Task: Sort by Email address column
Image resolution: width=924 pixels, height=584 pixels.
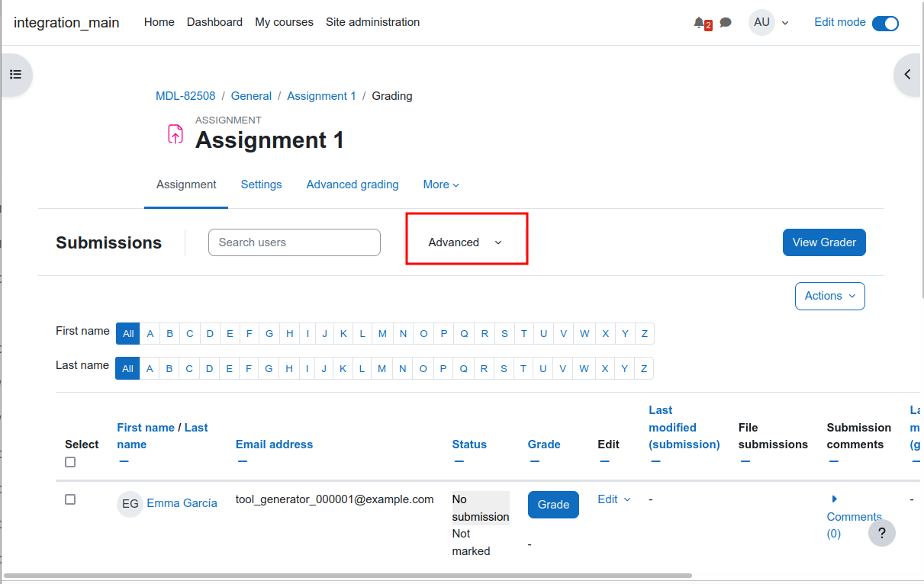Action: click(x=274, y=444)
